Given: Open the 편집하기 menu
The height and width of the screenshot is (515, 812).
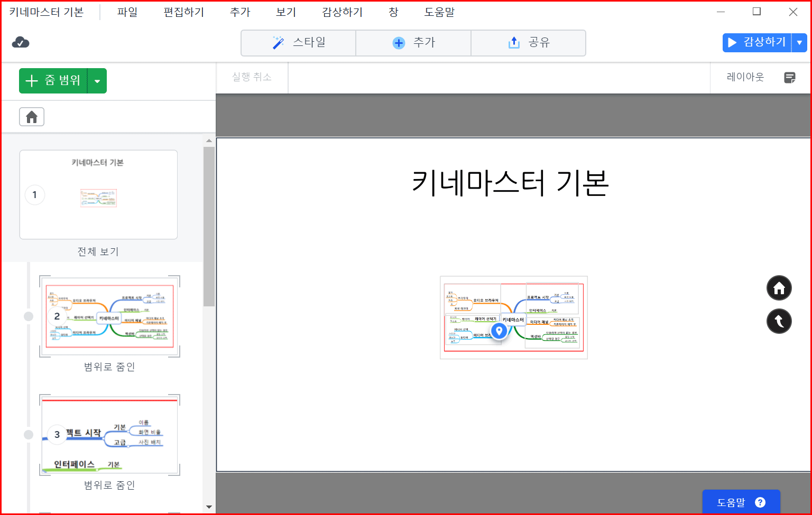Looking at the screenshot, I should point(184,12).
